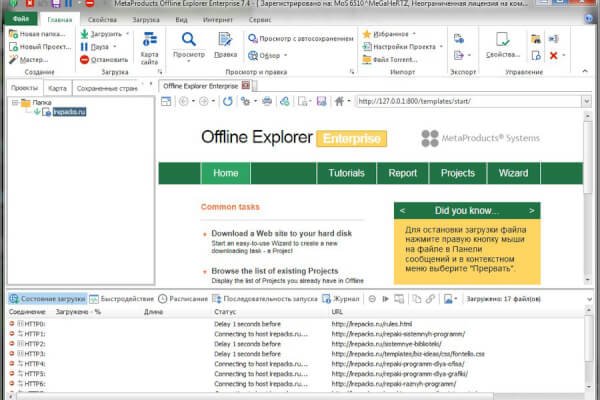The width and height of the screenshot is (600, 400).
Task: Open Projects on start page
Action: click(458, 173)
